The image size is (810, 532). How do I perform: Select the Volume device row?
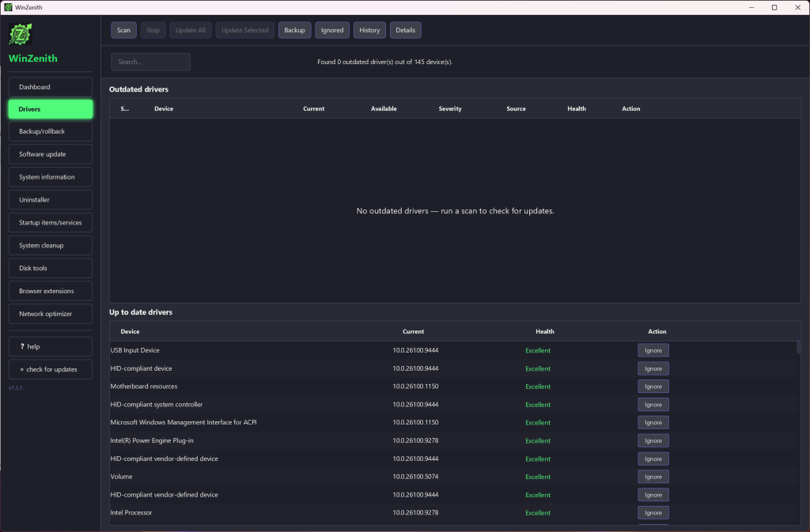click(453, 477)
